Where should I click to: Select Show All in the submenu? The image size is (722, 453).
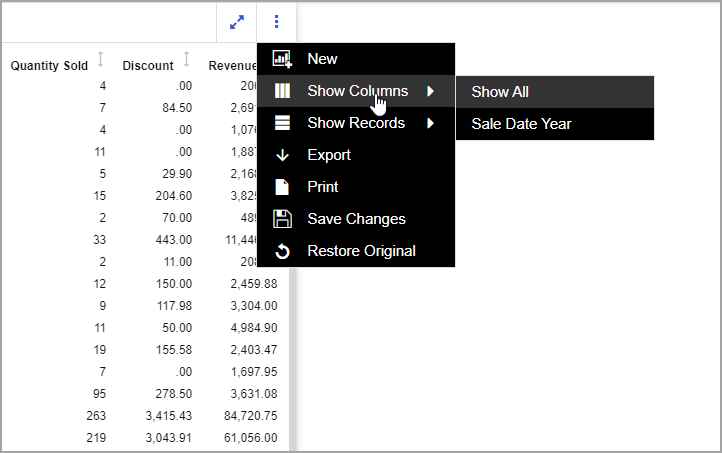(500, 92)
